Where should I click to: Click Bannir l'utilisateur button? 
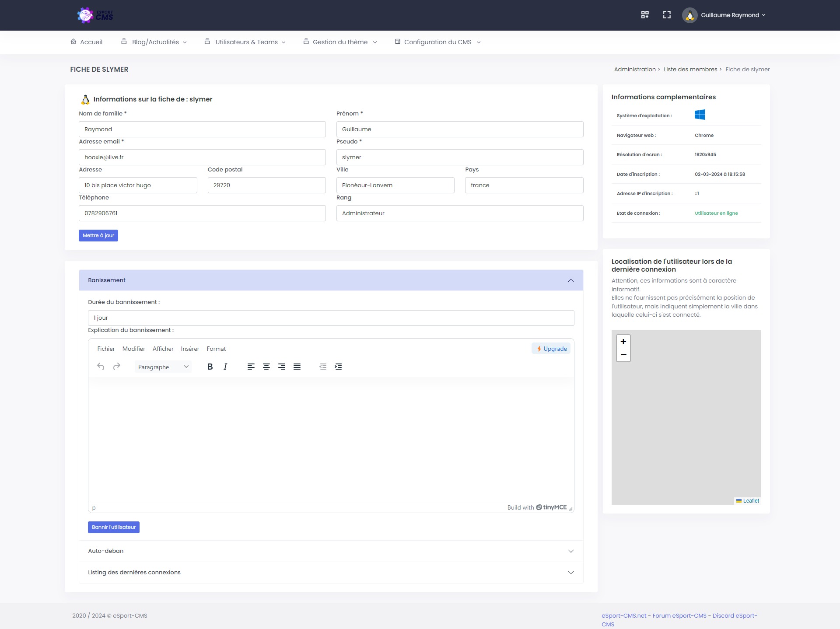coord(114,527)
